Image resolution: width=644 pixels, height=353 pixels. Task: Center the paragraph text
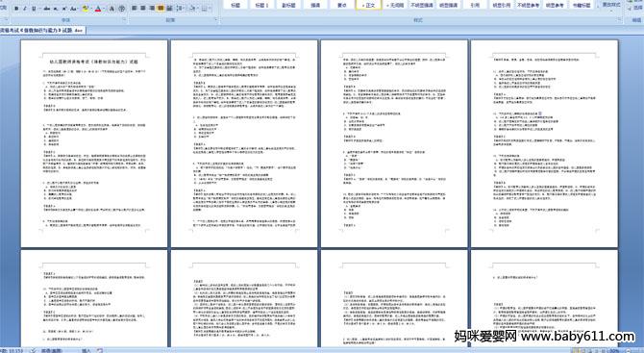tap(143, 9)
